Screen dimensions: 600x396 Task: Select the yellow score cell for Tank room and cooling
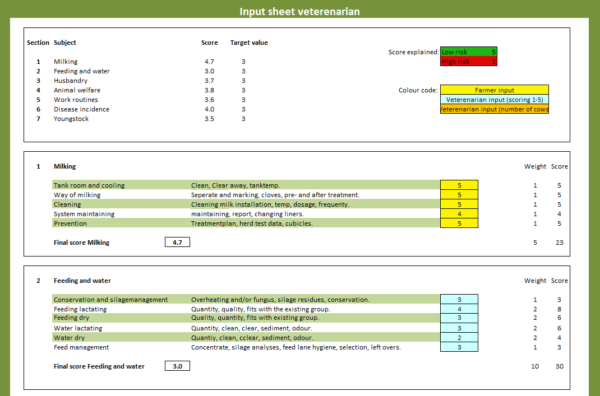(459, 185)
